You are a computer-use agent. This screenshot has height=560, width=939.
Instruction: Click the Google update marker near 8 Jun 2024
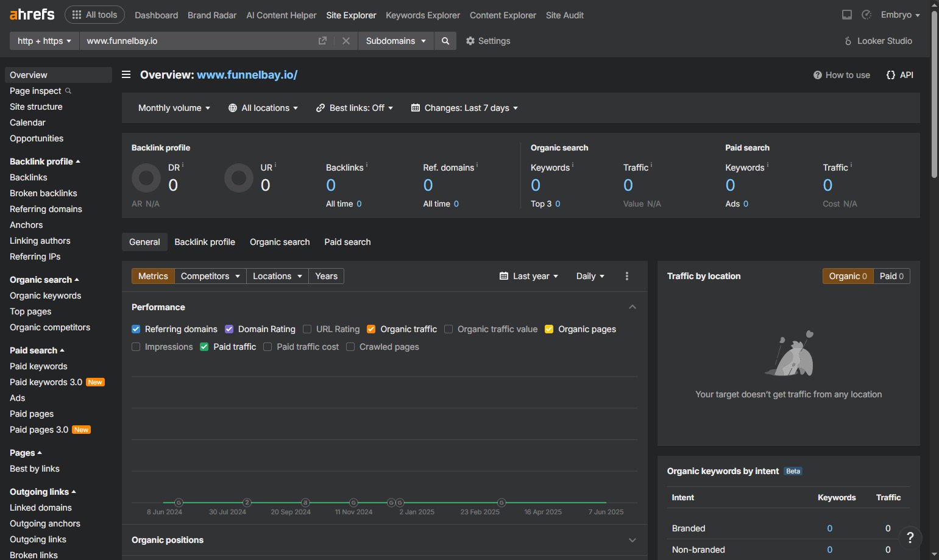[179, 503]
